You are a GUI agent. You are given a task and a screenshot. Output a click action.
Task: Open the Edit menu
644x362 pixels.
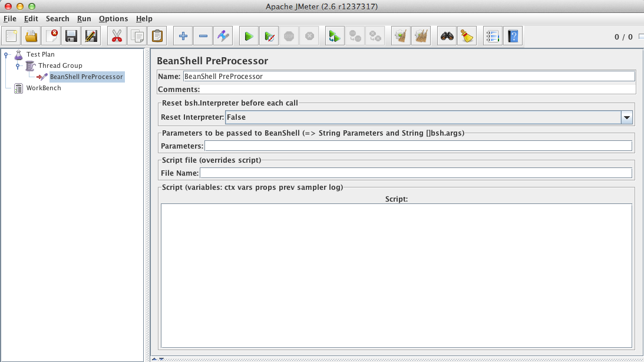[x=31, y=18]
